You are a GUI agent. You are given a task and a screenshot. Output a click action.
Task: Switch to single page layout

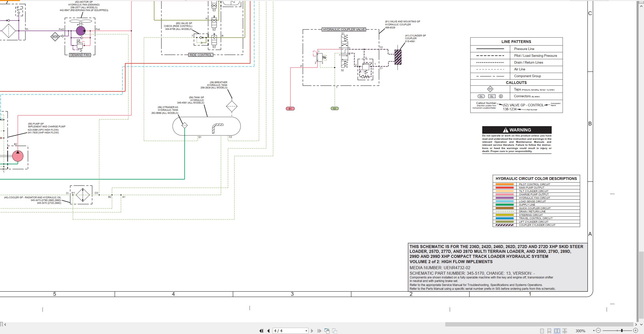click(542, 331)
